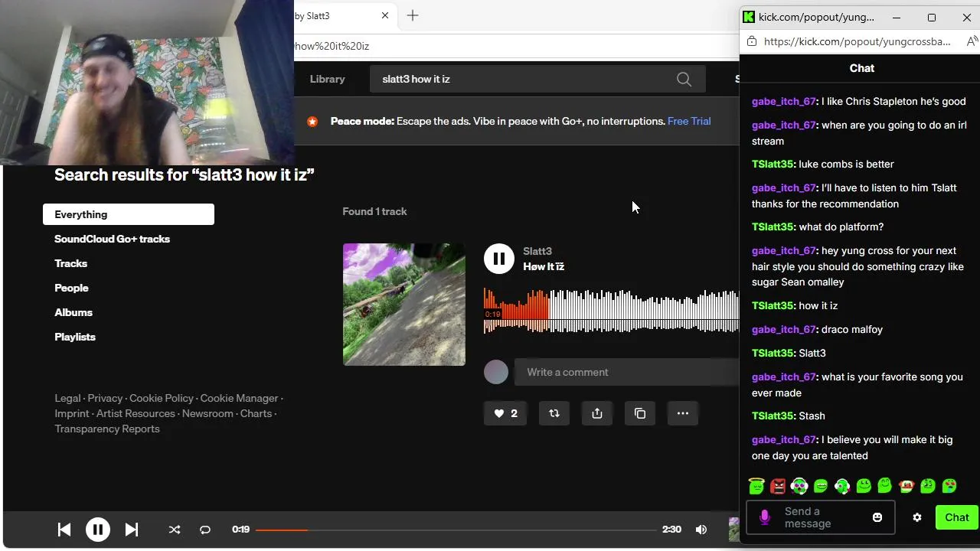Click the green Chat send button
This screenshot has width=980, height=551.
pyautogui.click(x=957, y=517)
